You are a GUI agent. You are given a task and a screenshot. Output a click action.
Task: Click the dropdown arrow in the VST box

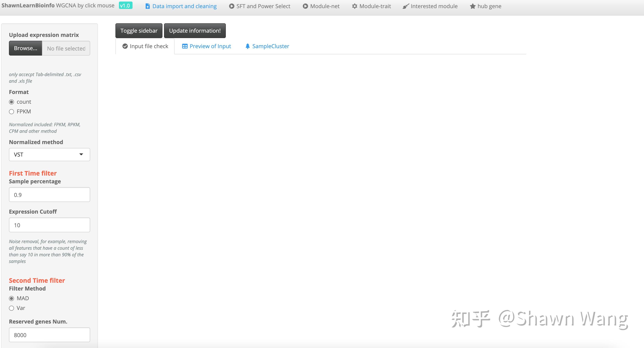[x=81, y=154]
